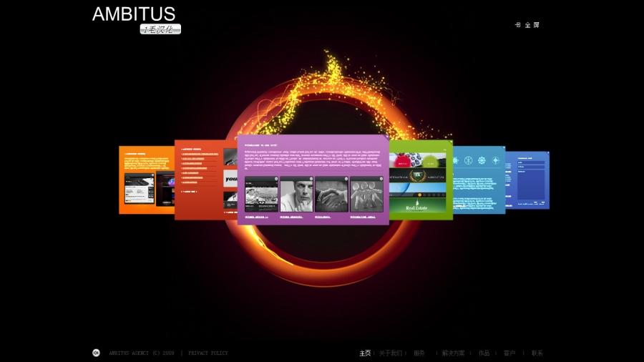
Task: Open the red and green circles thumbnail
Action: tap(417, 160)
